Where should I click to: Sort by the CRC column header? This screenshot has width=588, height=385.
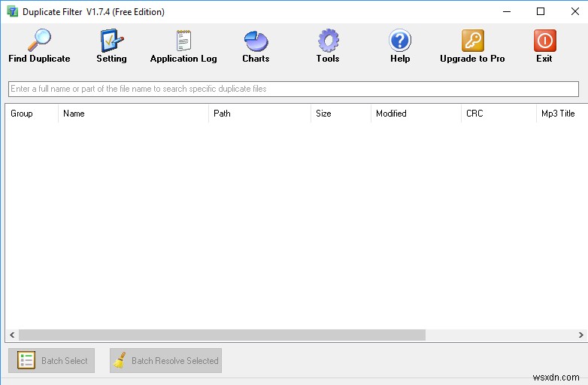click(x=499, y=114)
